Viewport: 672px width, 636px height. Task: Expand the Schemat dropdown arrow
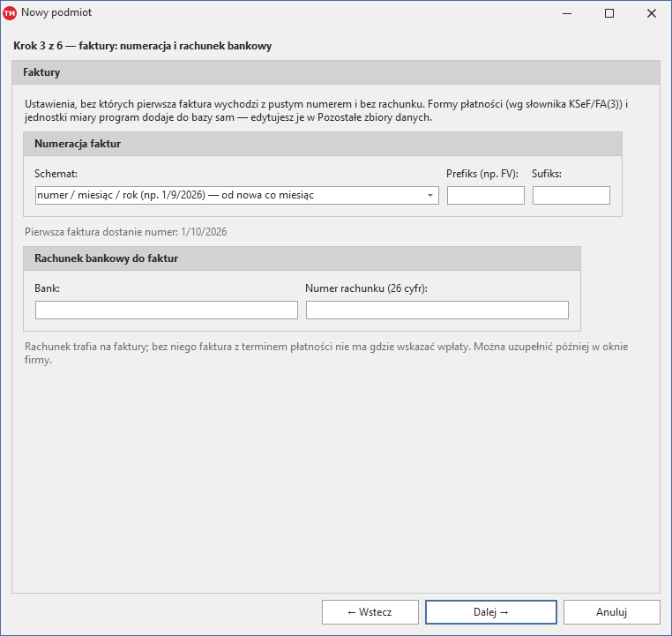point(429,196)
